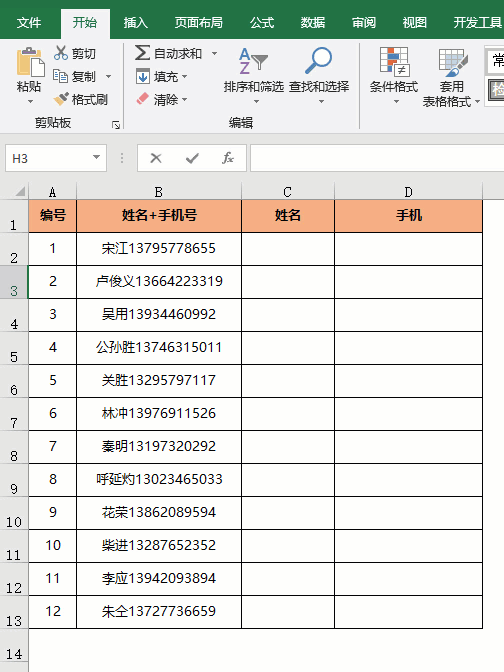Image resolution: width=504 pixels, height=672 pixels.
Task: Click empty phone cell beside 宋江 row
Action: [408, 249]
